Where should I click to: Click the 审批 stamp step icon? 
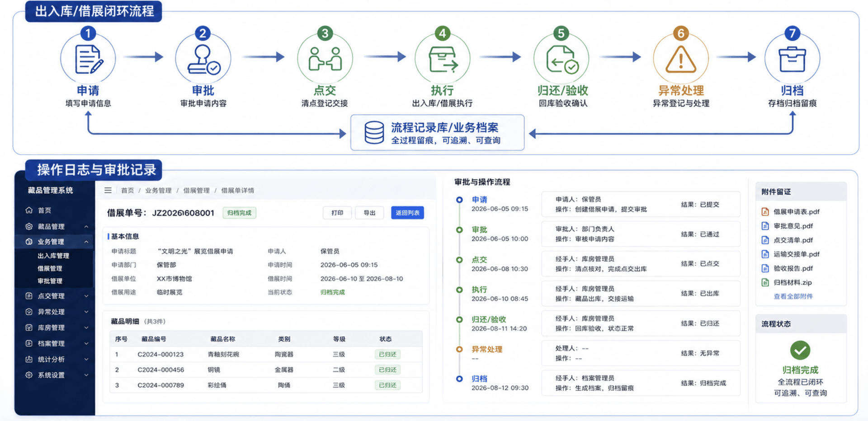pos(203,59)
